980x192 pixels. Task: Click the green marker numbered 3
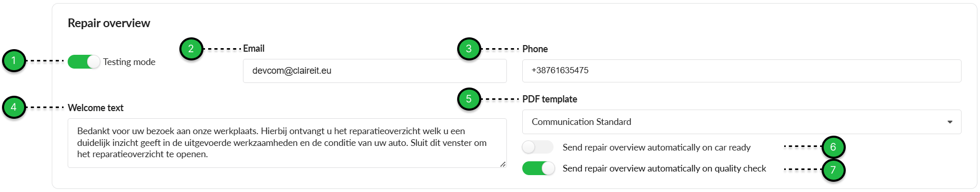point(469,49)
